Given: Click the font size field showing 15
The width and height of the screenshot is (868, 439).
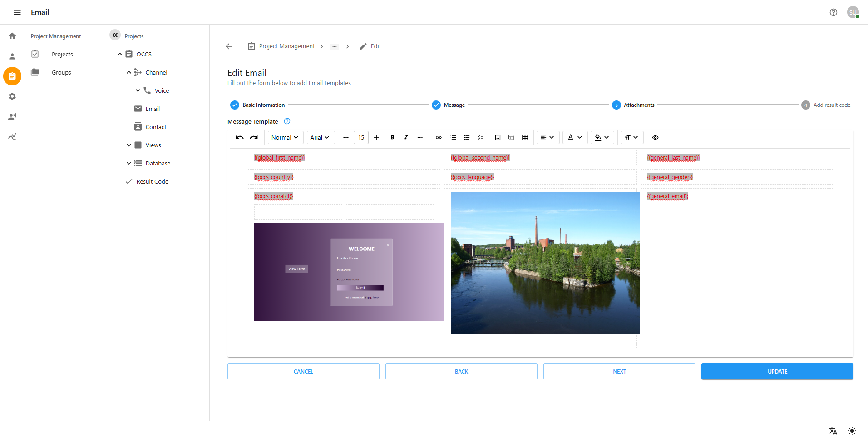Looking at the screenshot, I should pos(361,137).
